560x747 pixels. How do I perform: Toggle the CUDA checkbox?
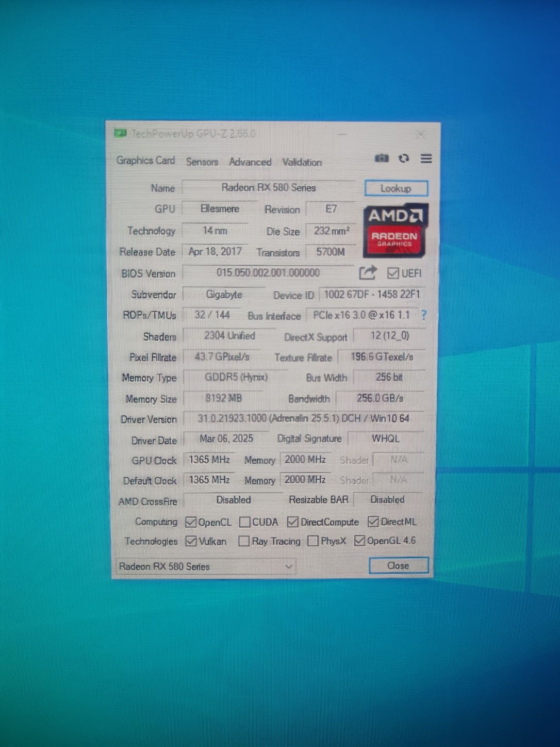(x=245, y=522)
